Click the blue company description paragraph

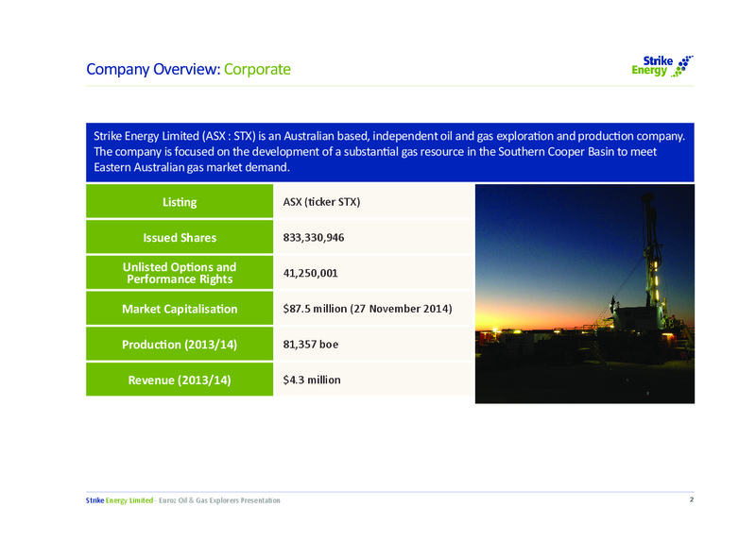point(390,152)
